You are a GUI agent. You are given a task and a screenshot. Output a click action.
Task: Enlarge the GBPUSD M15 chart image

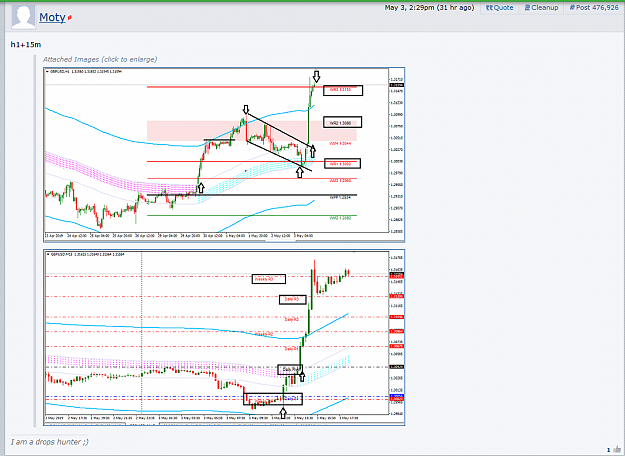[224, 338]
